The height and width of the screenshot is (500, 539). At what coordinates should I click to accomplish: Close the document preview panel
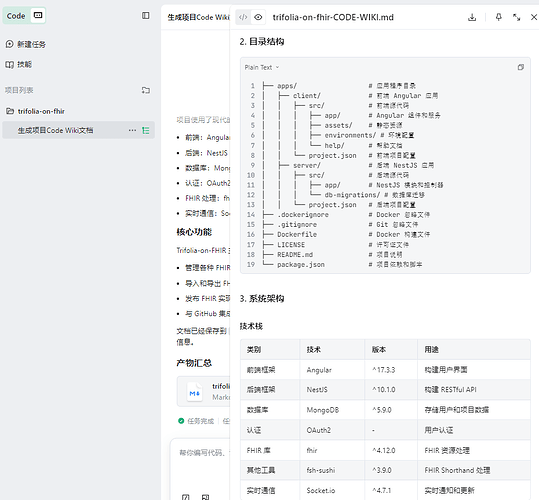pyautogui.click(x=534, y=17)
